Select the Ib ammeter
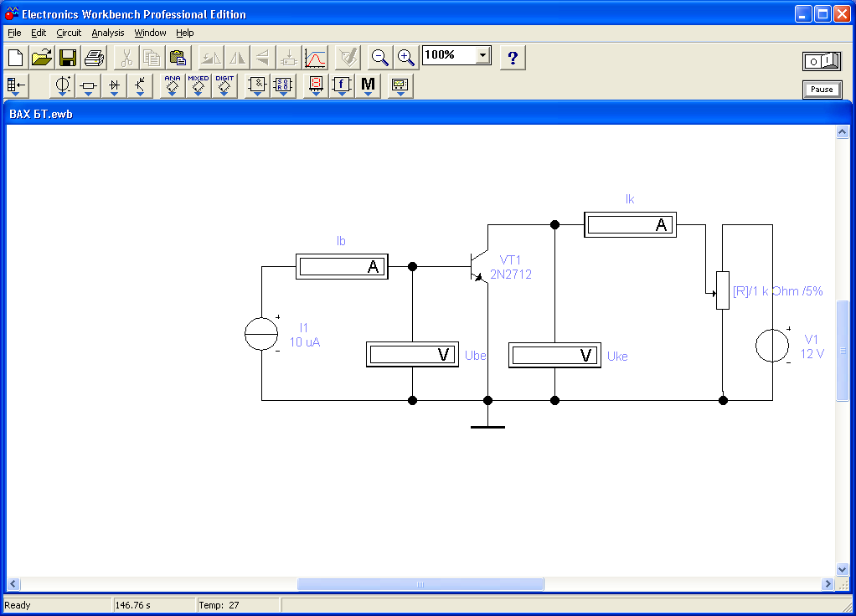Viewport: 856px width, 616px height. tap(342, 267)
